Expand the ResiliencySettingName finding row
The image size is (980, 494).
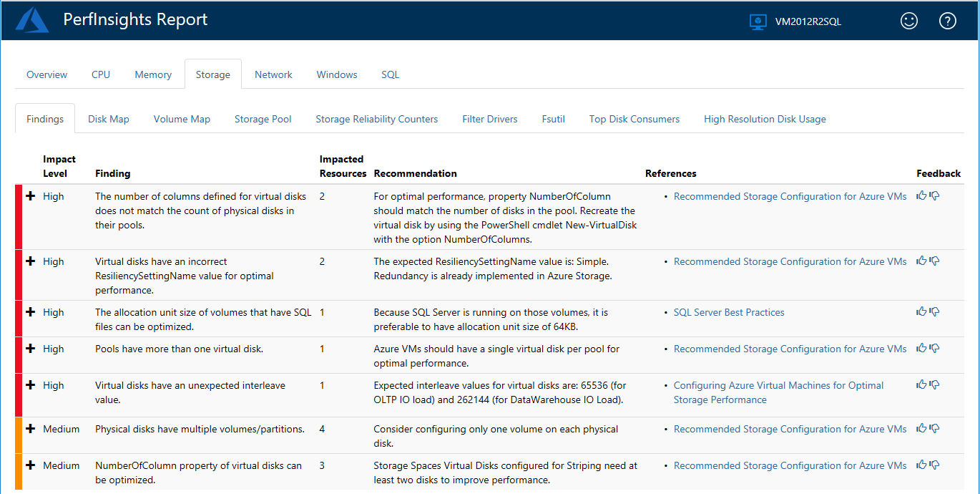point(30,261)
